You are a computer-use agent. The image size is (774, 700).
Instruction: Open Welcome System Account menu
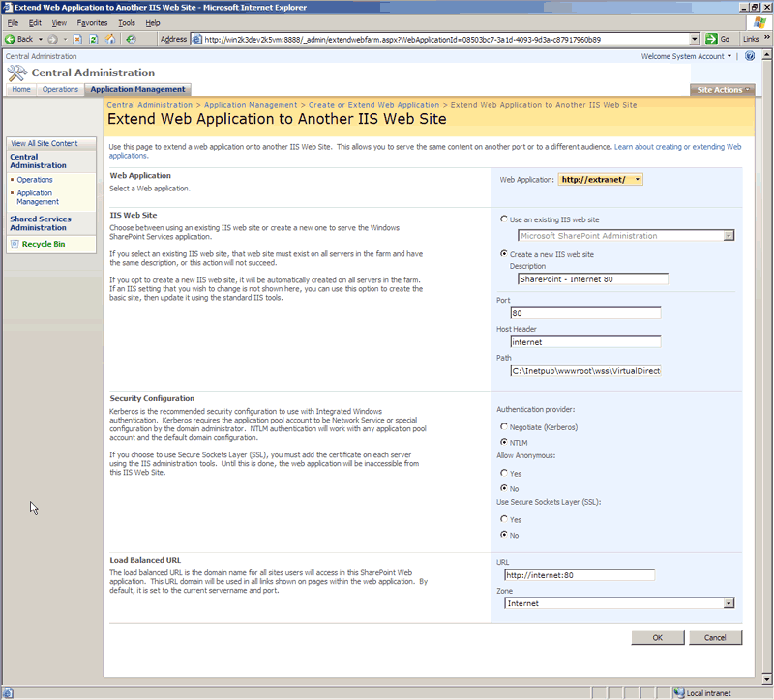(686, 56)
